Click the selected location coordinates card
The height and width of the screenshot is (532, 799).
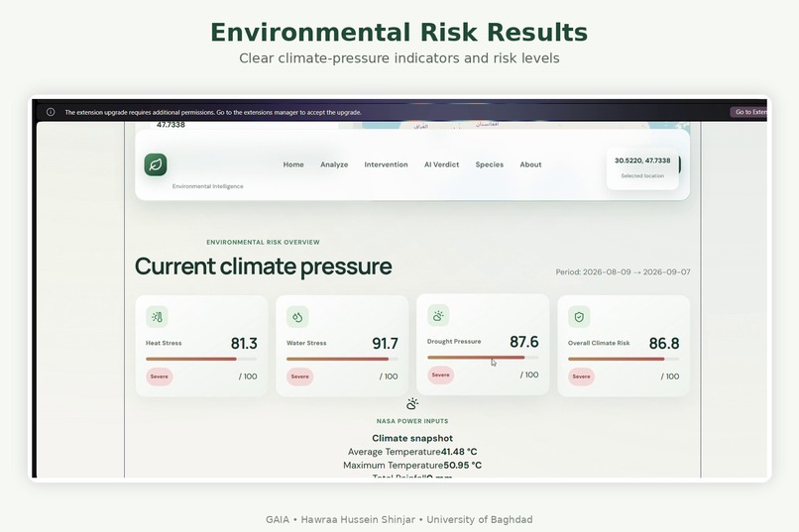click(x=642, y=168)
